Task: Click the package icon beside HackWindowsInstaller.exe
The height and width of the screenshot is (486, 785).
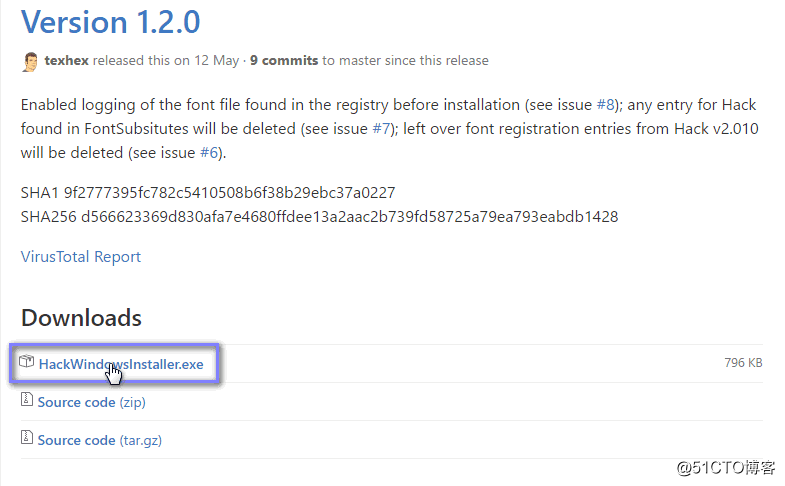Action: pyautogui.click(x=27, y=361)
